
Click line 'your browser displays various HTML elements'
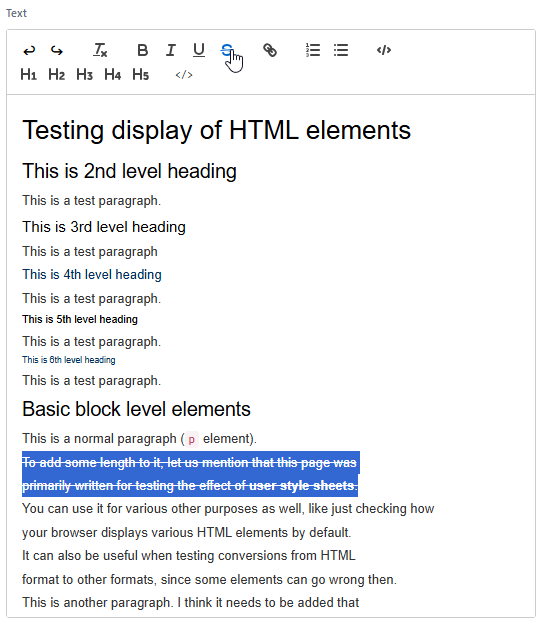[x=187, y=532]
